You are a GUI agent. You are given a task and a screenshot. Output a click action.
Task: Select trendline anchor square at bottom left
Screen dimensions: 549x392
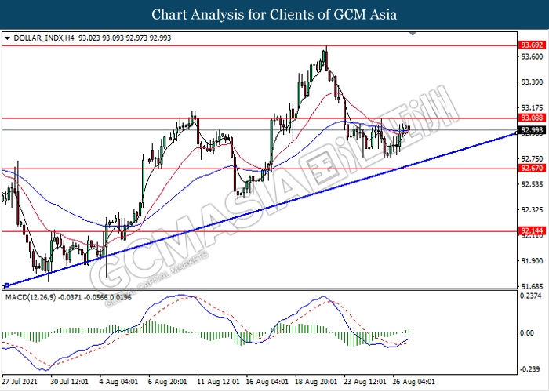[x=6, y=285]
